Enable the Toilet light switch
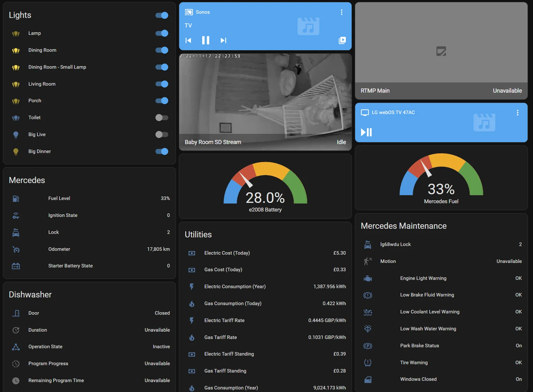The image size is (533, 392). 162,118
